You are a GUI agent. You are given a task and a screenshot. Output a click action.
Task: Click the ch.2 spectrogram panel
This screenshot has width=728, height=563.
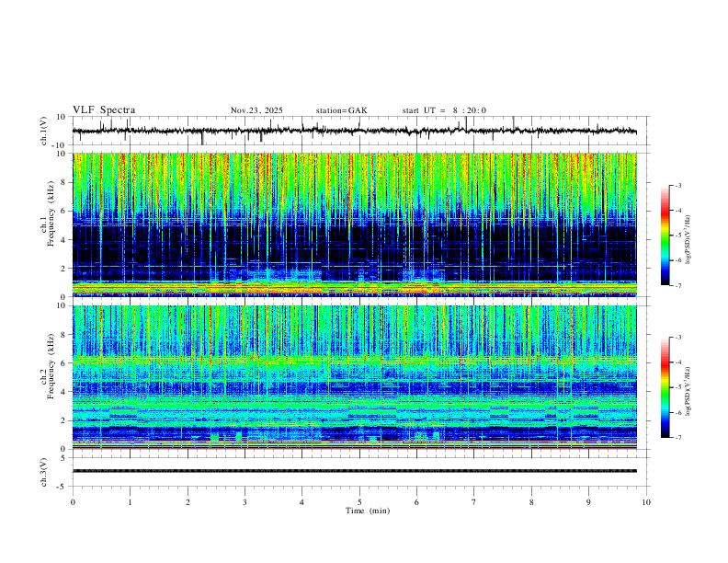point(355,377)
